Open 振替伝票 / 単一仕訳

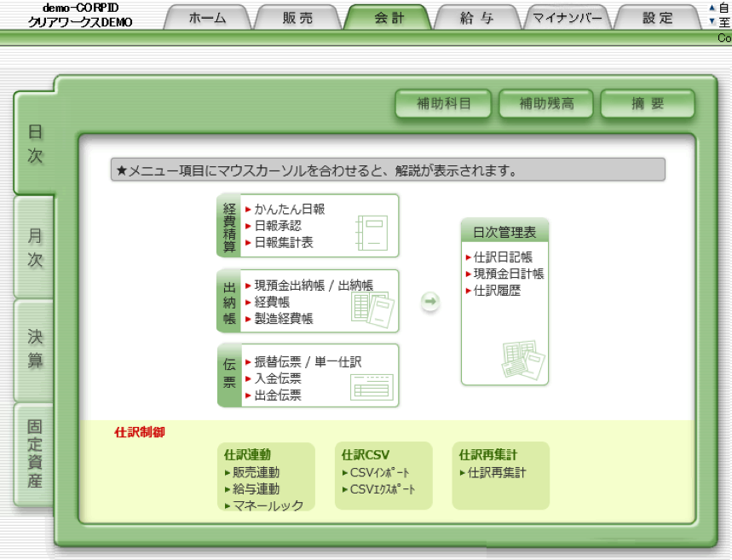point(308,361)
